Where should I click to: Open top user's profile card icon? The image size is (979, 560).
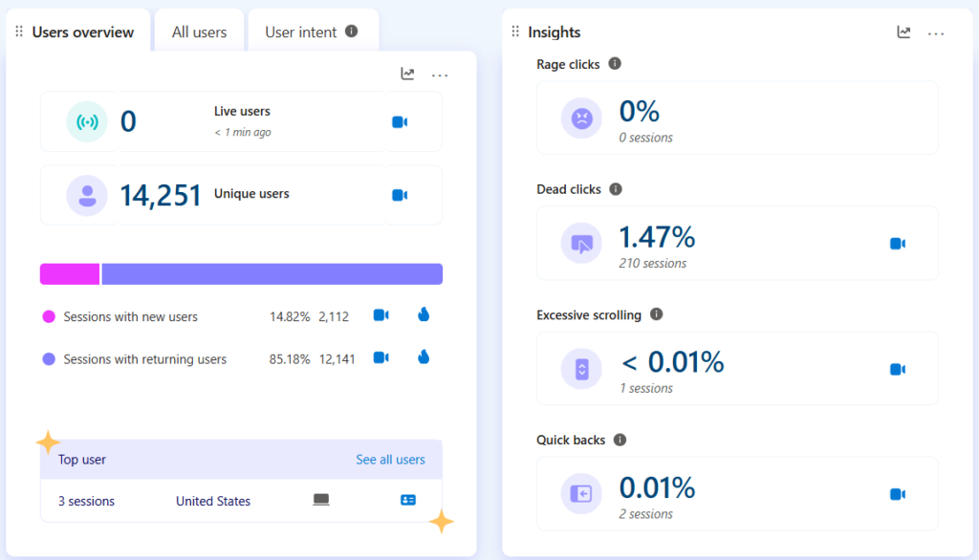click(x=408, y=501)
